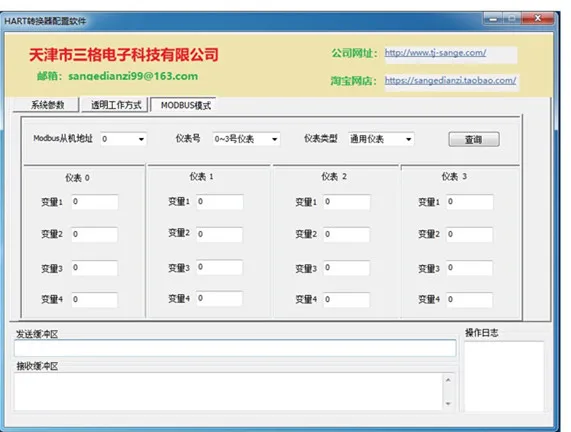The image size is (571, 432).
Task: Click the 接收缓冲区 scrollbar down arrow
Action: pyautogui.click(x=448, y=404)
